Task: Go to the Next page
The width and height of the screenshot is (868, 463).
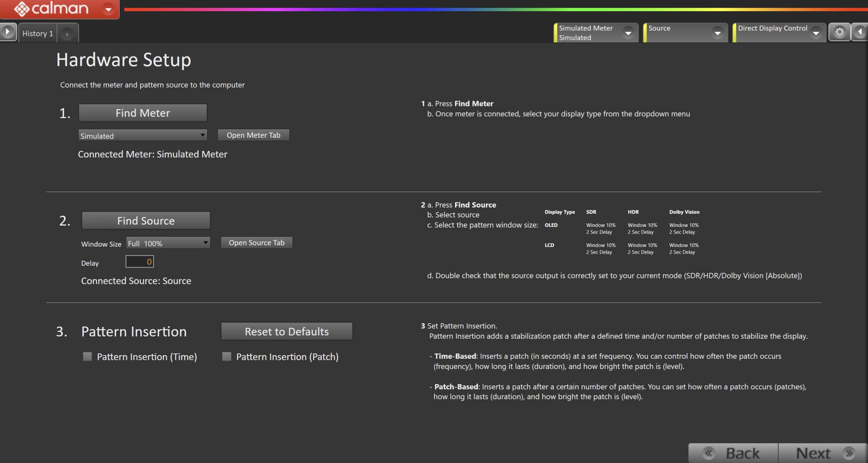Action: coord(822,453)
